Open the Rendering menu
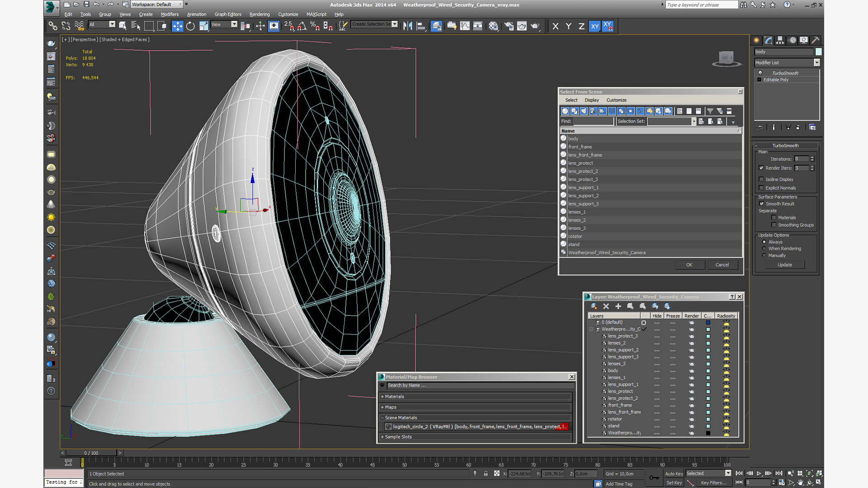Image resolution: width=868 pixels, height=488 pixels. click(x=259, y=14)
